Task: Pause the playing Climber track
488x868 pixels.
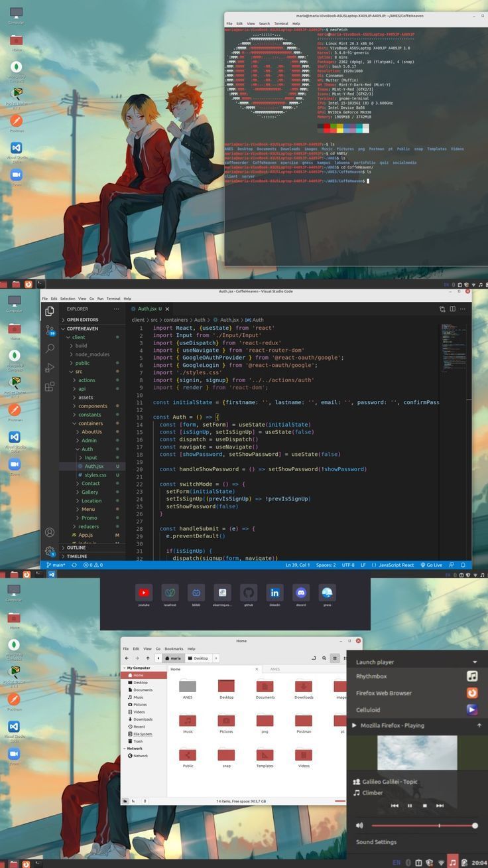Action: click(410, 806)
